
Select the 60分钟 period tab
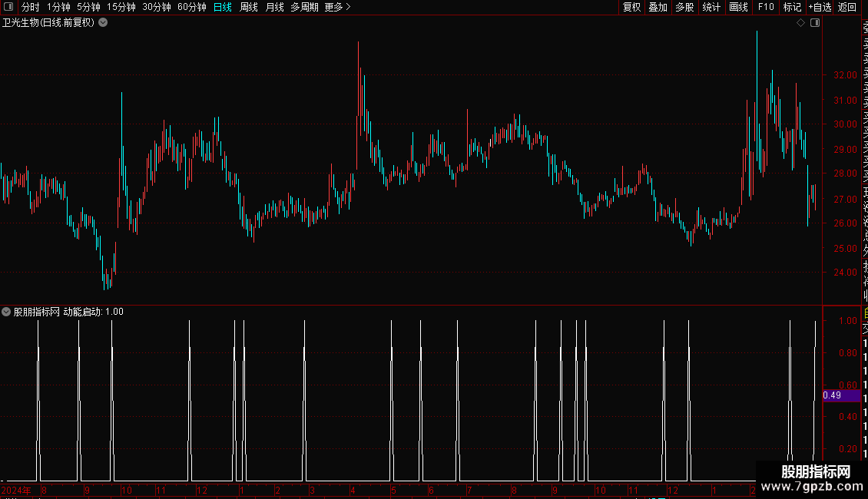point(192,7)
